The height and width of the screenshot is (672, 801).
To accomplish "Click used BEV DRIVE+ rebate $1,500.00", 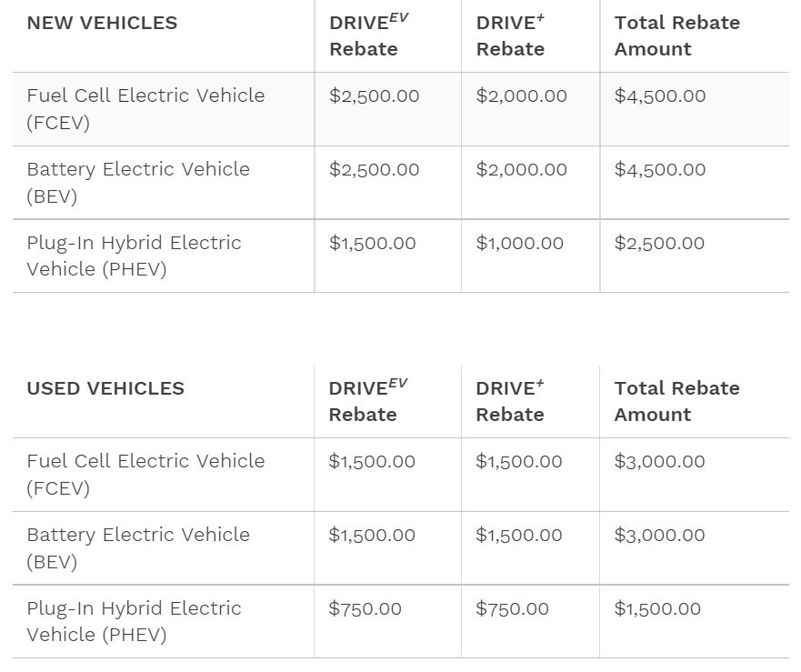I will pos(518,535).
